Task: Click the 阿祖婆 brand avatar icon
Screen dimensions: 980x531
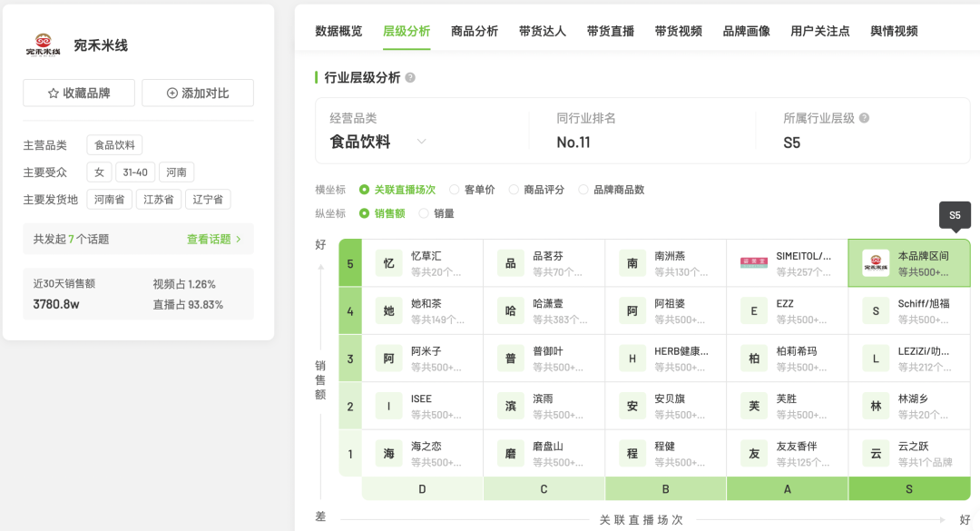Action: coord(632,310)
